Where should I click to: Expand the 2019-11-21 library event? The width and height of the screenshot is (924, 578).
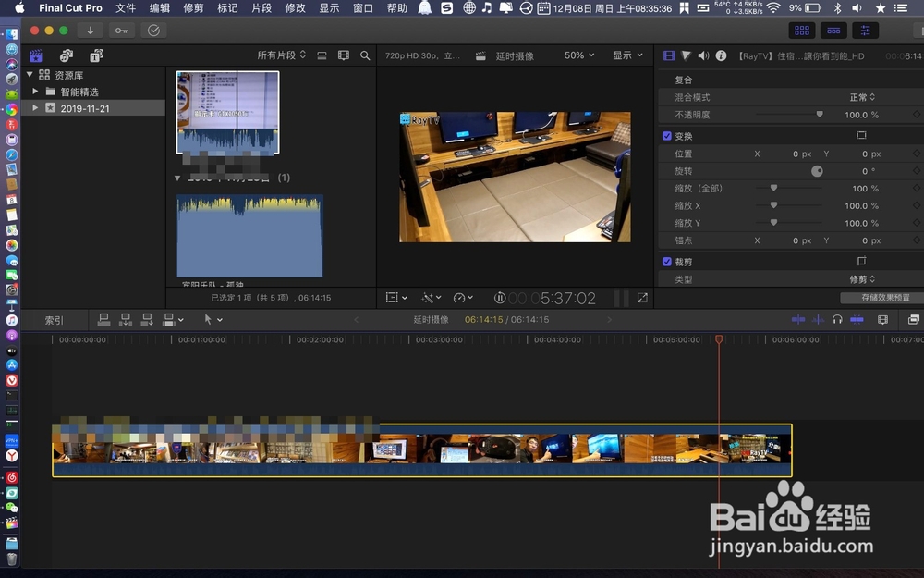pyautogui.click(x=34, y=105)
